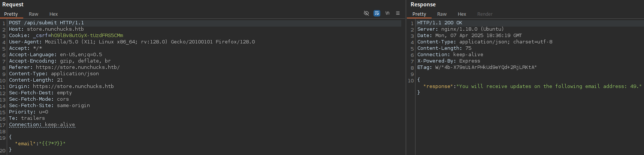This screenshot has width=644, height=155.
Task: Click the _csrf cookie value text
Action: point(87,36)
